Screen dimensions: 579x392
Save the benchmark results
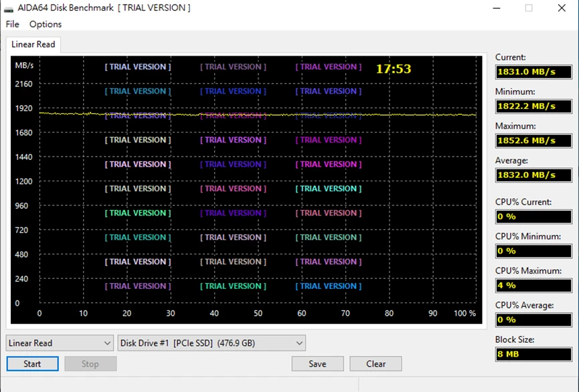tap(317, 364)
